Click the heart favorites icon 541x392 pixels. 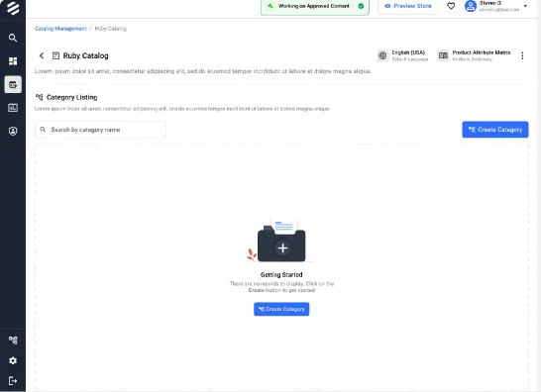coord(451,6)
